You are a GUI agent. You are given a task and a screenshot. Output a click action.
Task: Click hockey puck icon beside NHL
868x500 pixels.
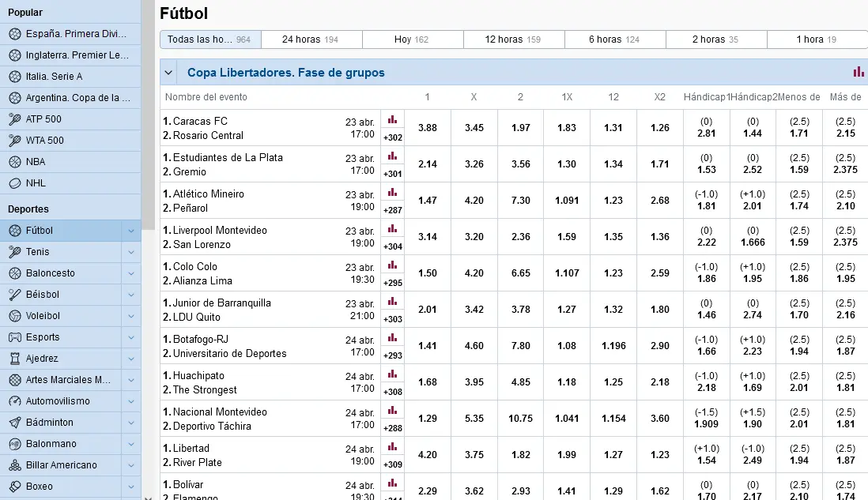click(15, 183)
